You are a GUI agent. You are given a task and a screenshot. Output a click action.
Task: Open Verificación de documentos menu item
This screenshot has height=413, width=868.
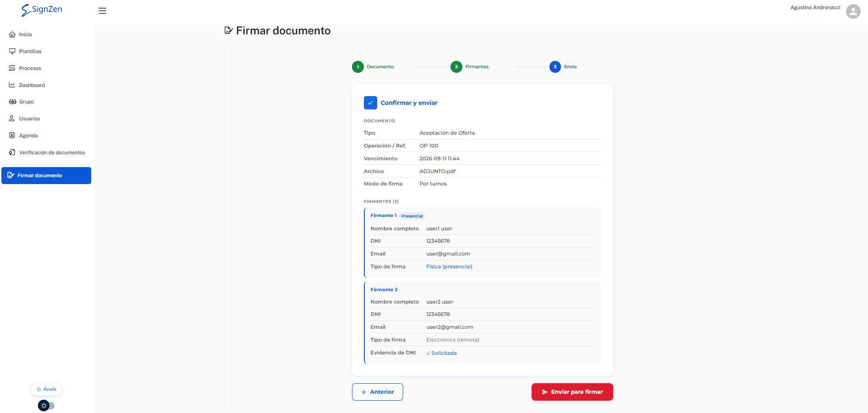pyautogui.click(x=46, y=152)
